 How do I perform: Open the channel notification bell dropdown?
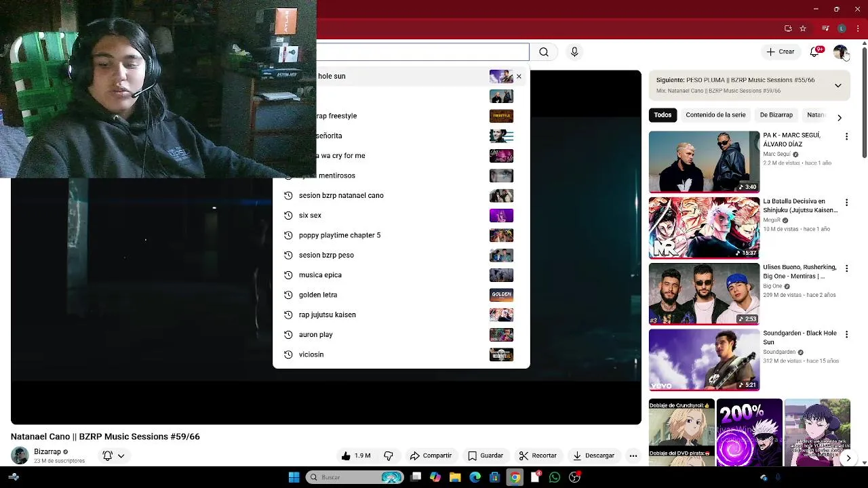click(113, 455)
